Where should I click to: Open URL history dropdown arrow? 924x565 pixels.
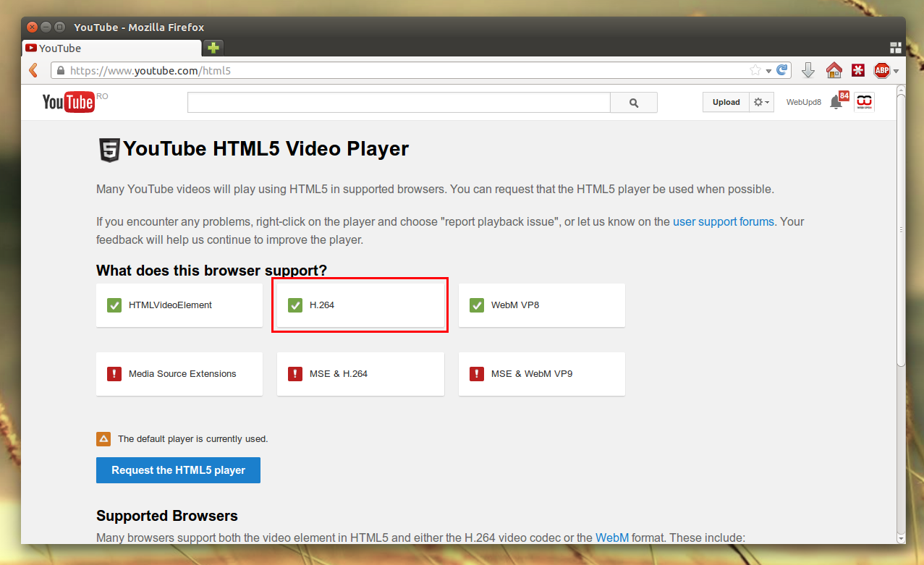click(x=768, y=71)
